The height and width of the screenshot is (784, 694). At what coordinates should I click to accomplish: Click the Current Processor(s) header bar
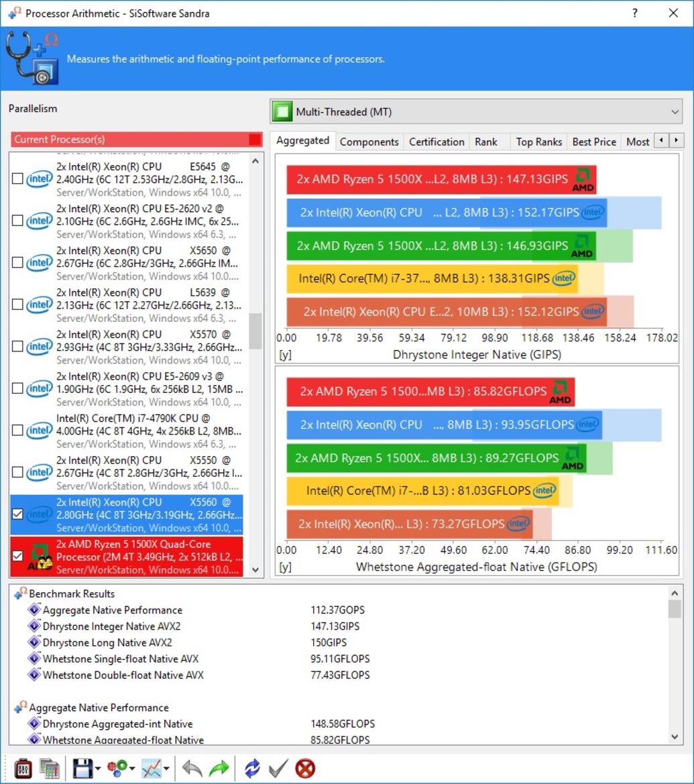pos(137,139)
